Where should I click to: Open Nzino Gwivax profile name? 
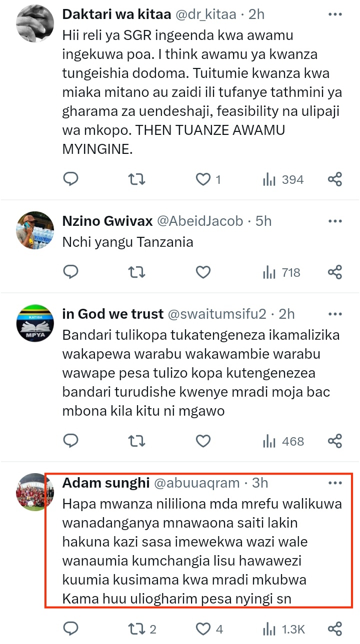tap(108, 220)
